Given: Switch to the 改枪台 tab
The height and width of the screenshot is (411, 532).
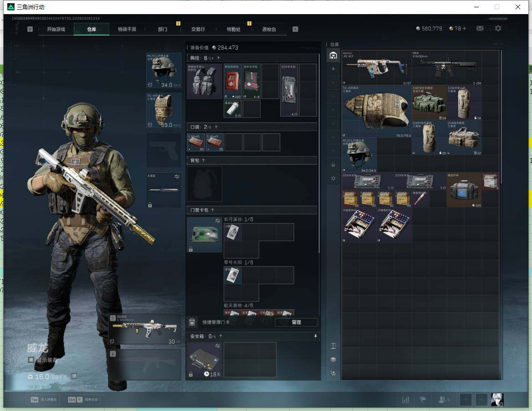Looking at the screenshot, I should (x=269, y=29).
